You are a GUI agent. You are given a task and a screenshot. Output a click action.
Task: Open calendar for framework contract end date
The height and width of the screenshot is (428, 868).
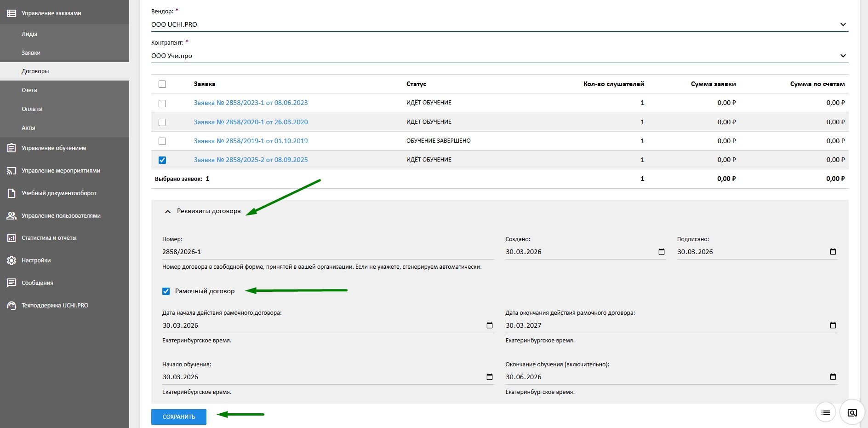click(x=833, y=325)
